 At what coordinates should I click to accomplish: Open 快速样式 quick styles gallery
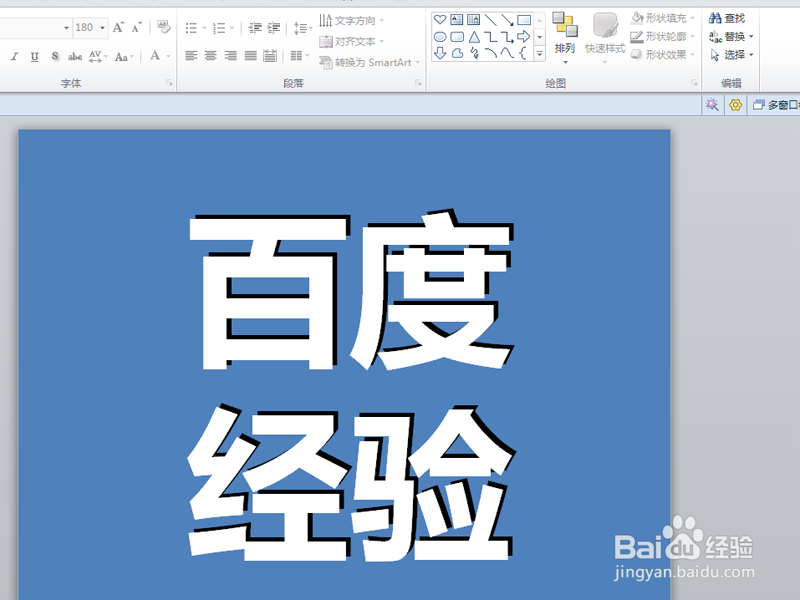(x=605, y=38)
